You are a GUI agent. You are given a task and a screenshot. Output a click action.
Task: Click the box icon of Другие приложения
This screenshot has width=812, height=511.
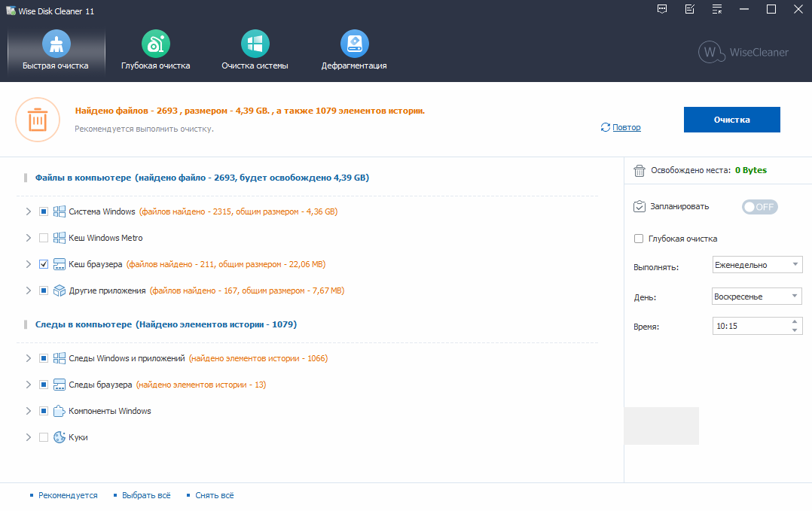click(x=60, y=290)
